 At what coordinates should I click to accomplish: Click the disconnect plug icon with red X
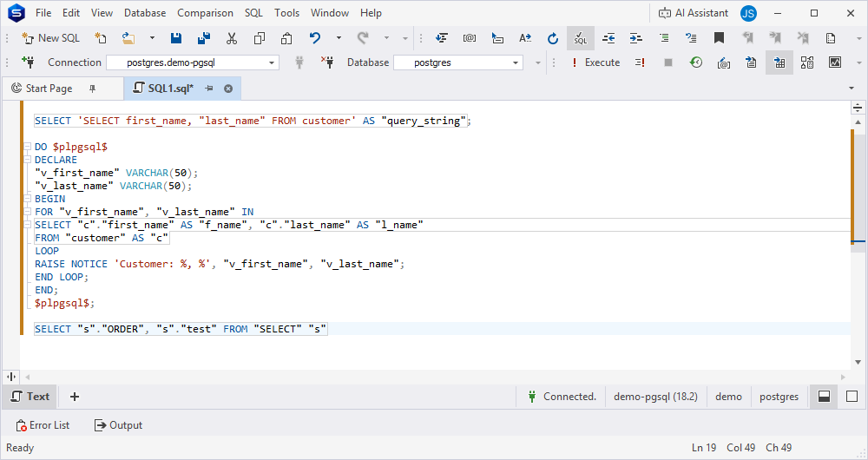click(328, 62)
